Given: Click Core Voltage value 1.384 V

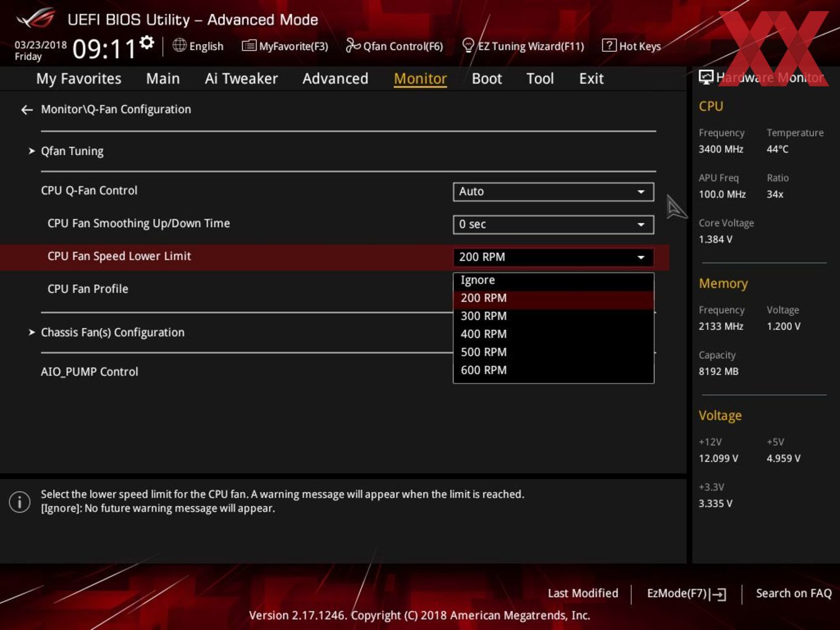Looking at the screenshot, I should click(715, 240).
